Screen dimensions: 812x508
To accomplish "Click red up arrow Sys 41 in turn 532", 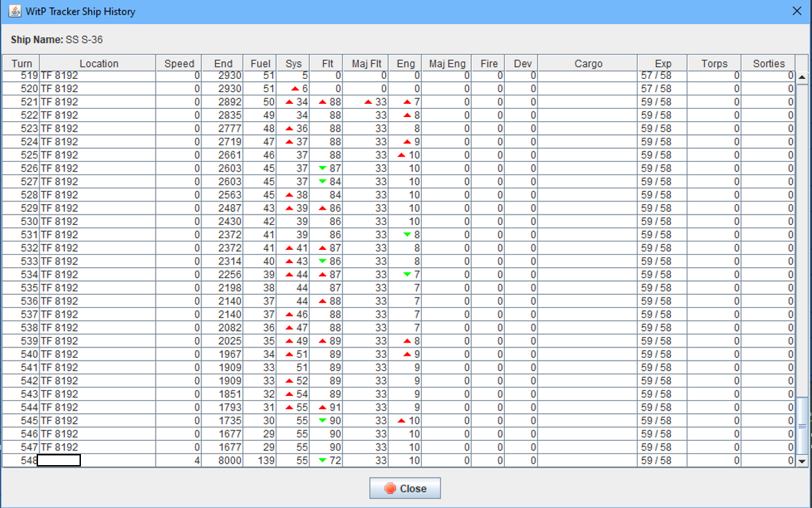I will click(290, 248).
